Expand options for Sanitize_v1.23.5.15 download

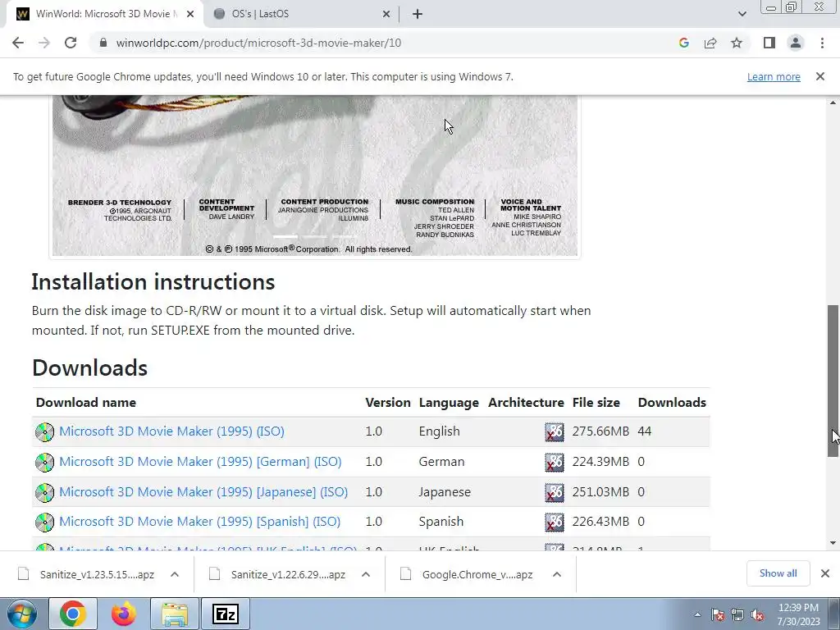174,574
